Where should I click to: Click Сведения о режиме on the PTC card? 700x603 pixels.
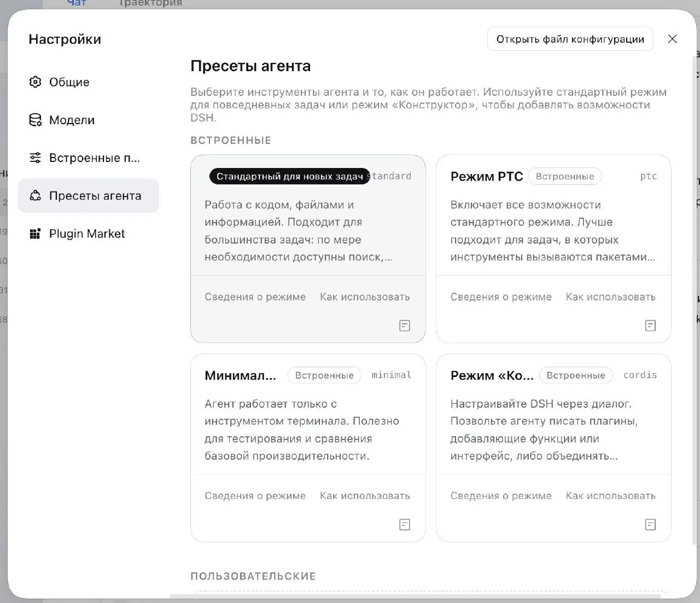click(501, 297)
